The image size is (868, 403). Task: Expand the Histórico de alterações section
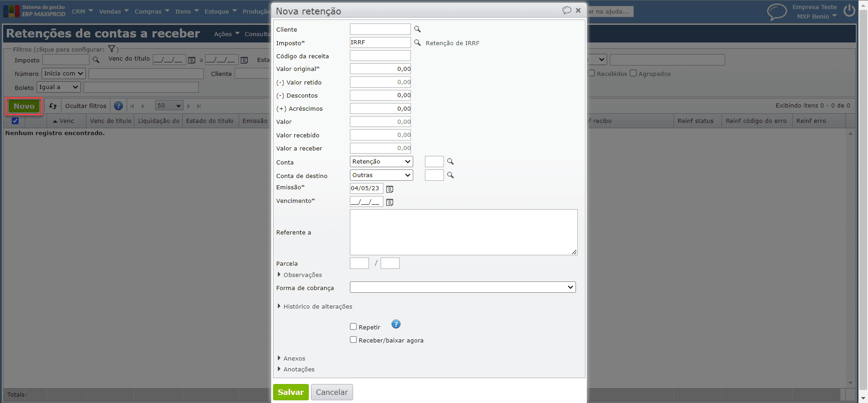314,306
